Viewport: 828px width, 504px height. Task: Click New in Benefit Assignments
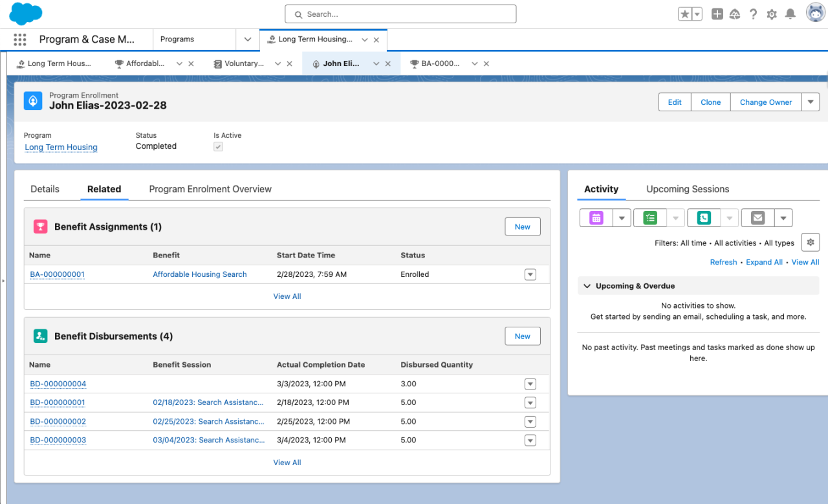[x=522, y=226]
